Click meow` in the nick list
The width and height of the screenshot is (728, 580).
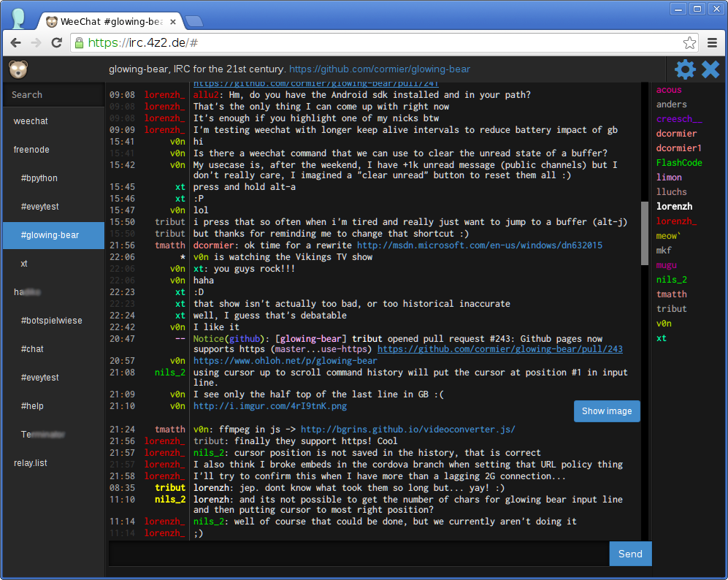click(x=668, y=236)
